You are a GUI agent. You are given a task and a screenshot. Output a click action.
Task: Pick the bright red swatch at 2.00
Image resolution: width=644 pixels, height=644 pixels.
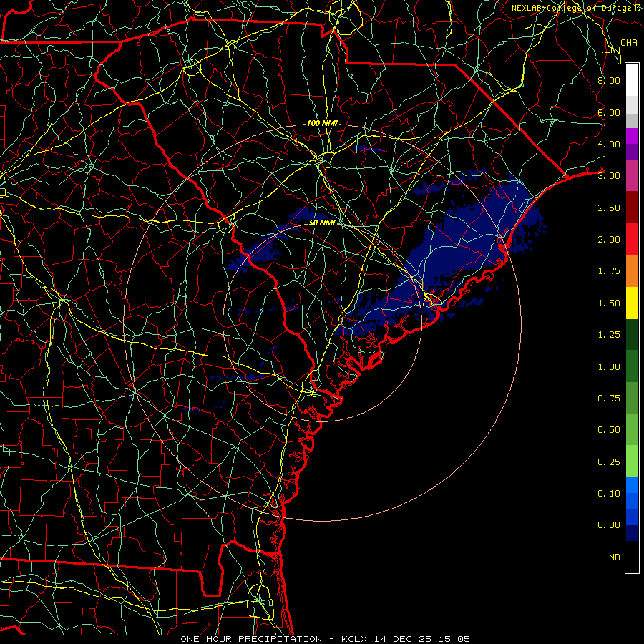(632, 239)
